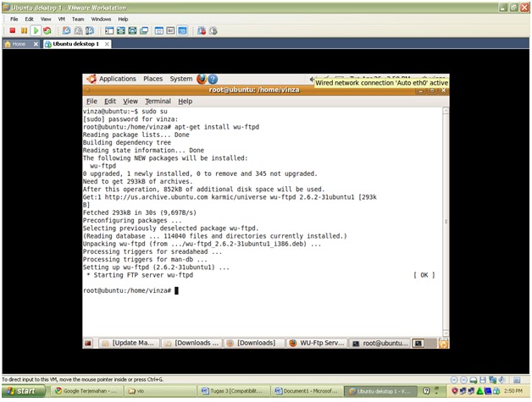Click the Suspend (pause) VM toolbar icon
The height and width of the screenshot is (402, 532).
[x=24, y=30]
